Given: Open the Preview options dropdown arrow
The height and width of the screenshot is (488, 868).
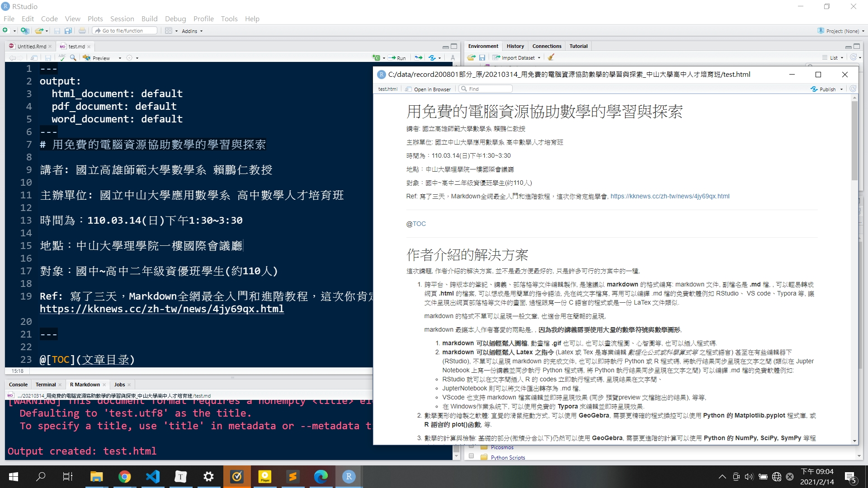Looking at the screenshot, I should (120, 58).
